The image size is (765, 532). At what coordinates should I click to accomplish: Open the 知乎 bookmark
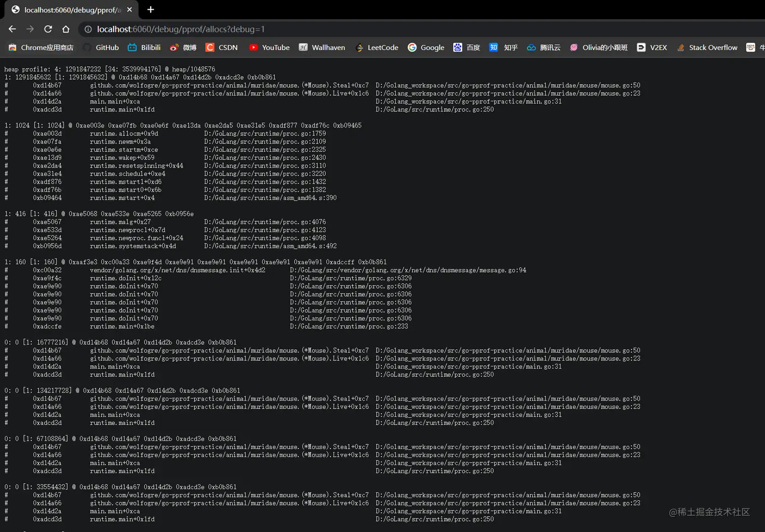503,48
